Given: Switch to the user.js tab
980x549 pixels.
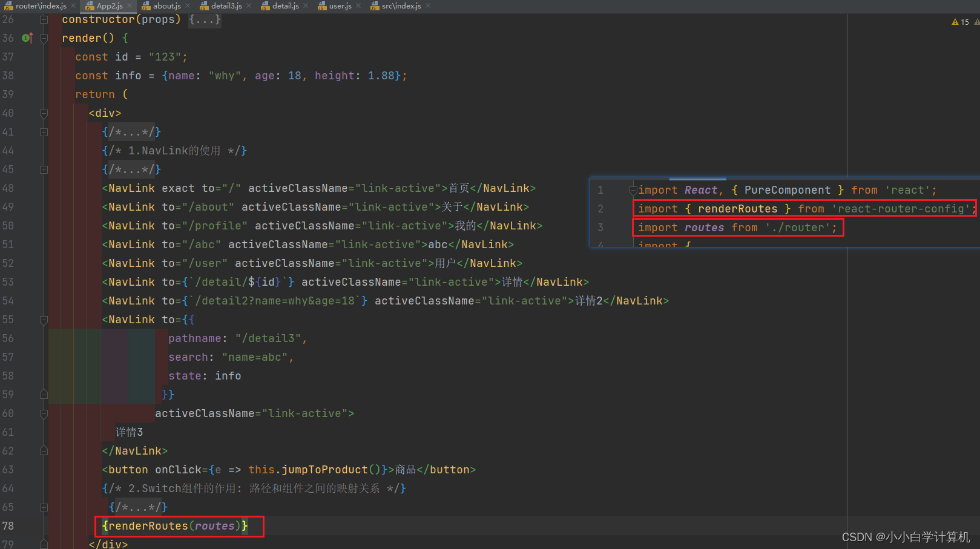Looking at the screenshot, I should pyautogui.click(x=340, y=5).
